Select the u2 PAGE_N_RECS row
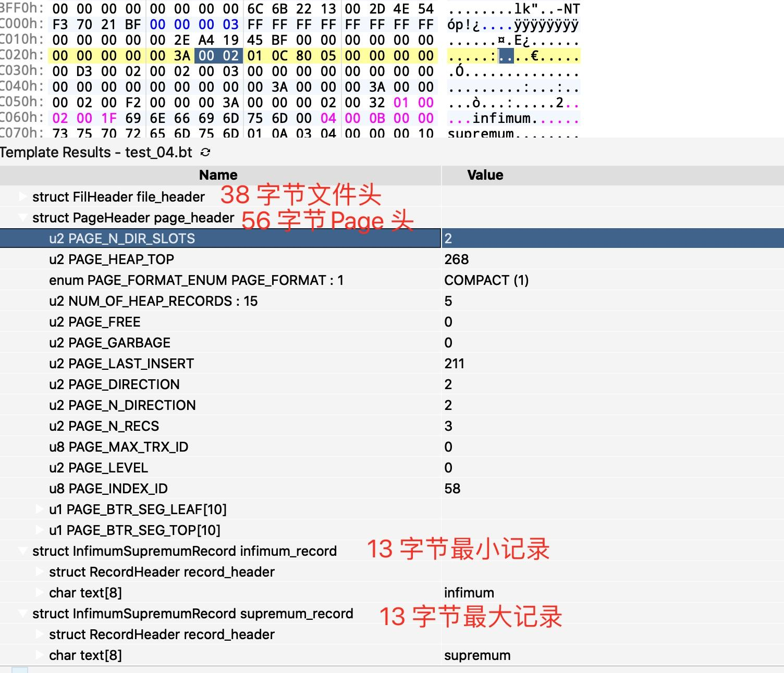The image size is (784, 673). click(x=392, y=426)
